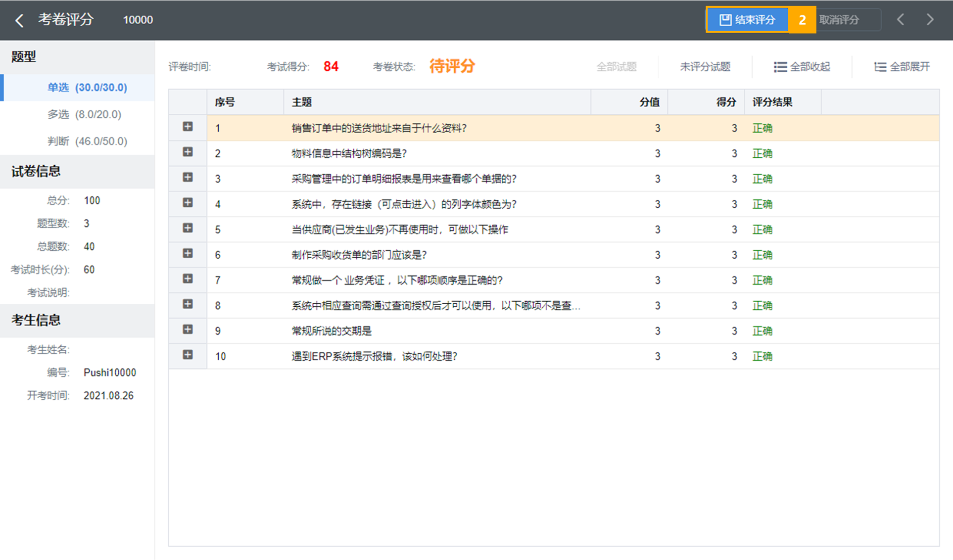The image size is (953, 560).
Task: Click the exam start date 2021.08.26
Action: pyautogui.click(x=108, y=396)
